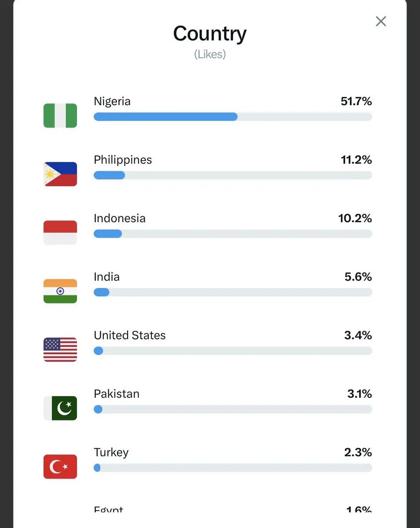Select the Philippines country label
The width and height of the screenshot is (420, 528).
point(123,160)
